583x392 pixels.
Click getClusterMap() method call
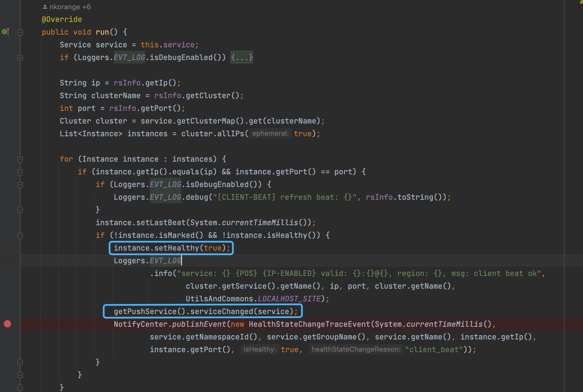pyautogui.click(x=210, y=121)
